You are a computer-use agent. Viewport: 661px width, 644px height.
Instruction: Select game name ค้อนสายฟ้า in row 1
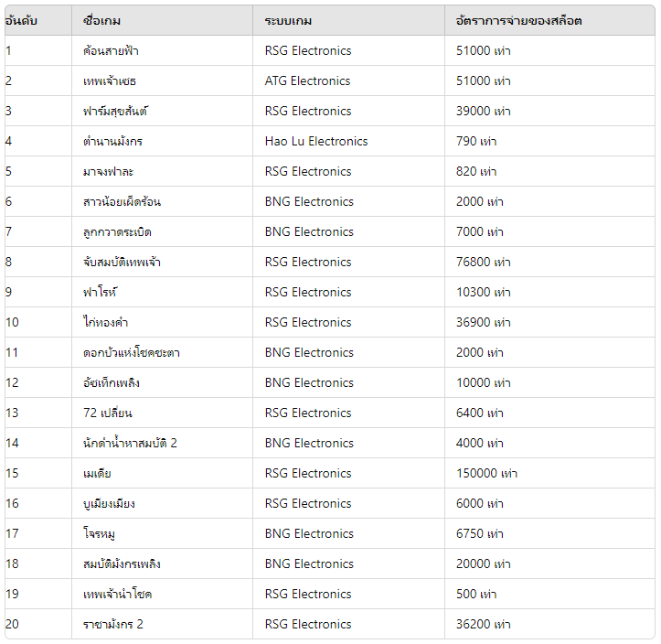point(111,50)
